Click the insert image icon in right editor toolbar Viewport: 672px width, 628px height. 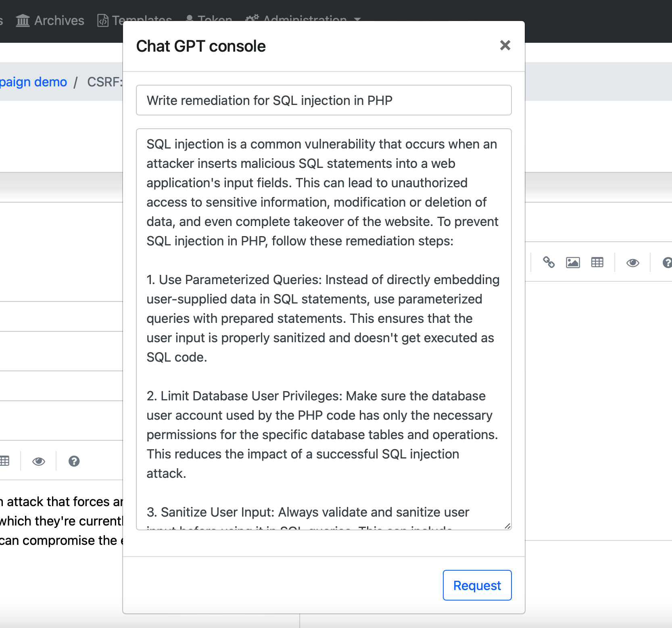[x=573, y=263]
